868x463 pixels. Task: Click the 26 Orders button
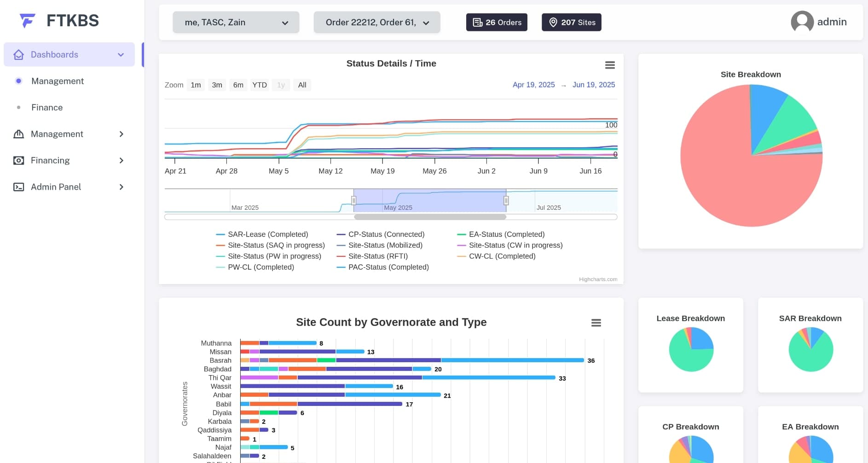[x=497, y=23]
